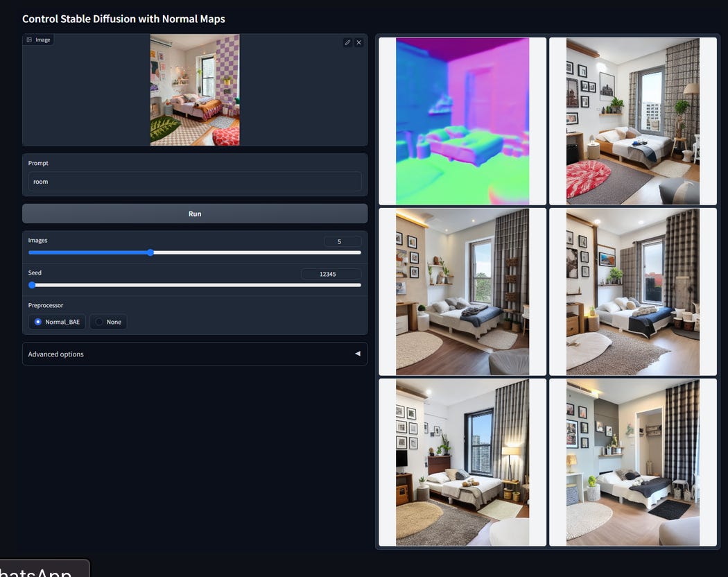This screenshot has height=577, width=728.
Task: Open the bottom-right generated room with doorway
Action: coord(633,463)
